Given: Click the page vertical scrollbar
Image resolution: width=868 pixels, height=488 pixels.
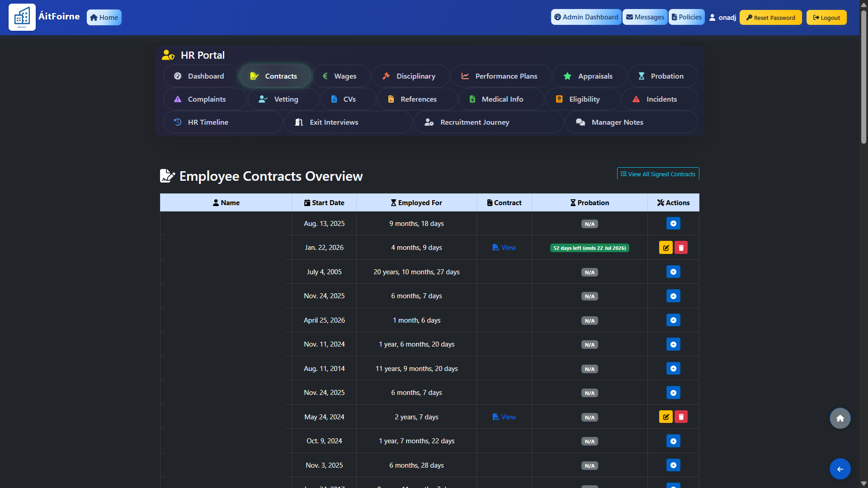Looking at the screenshot, I should point(863,77).
